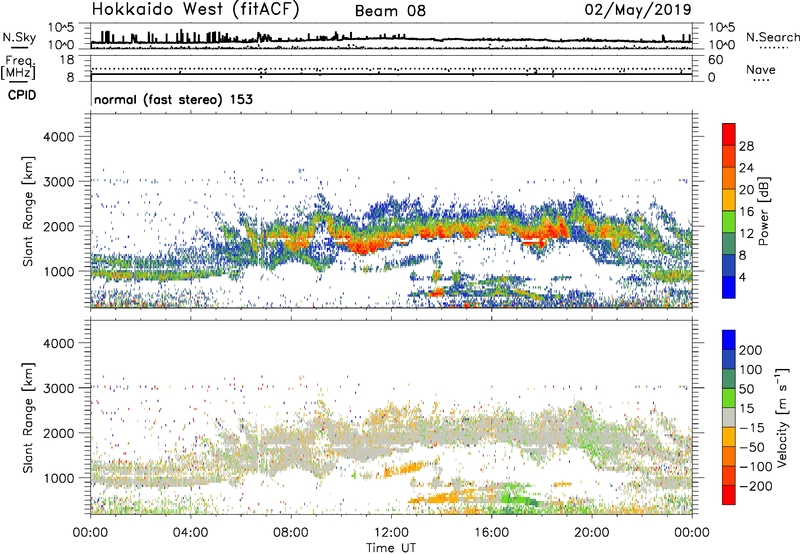Viewport: 800px width, 554px height.
Task: Click the '3000' tick on power panel
Action: 59,182
